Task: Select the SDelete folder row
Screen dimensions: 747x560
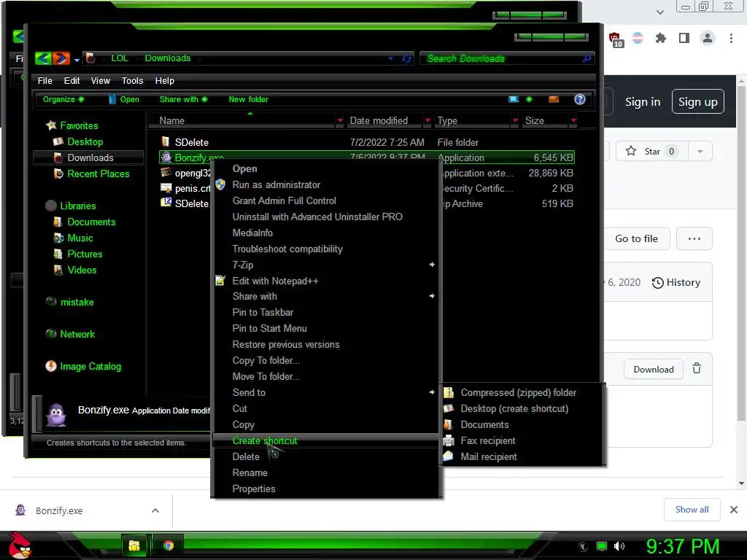Action: point(367,142)
